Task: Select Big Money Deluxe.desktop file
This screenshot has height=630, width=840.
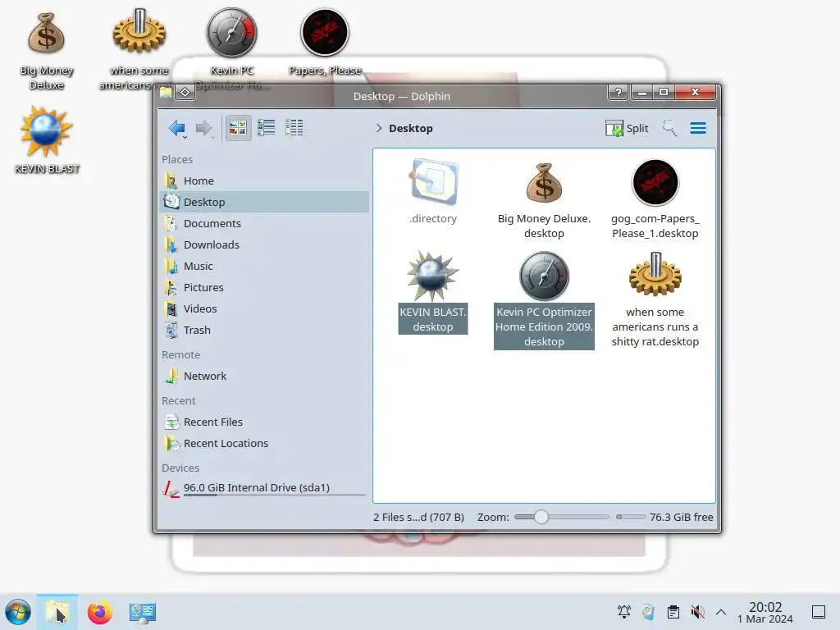Action: tap(544, 199)
